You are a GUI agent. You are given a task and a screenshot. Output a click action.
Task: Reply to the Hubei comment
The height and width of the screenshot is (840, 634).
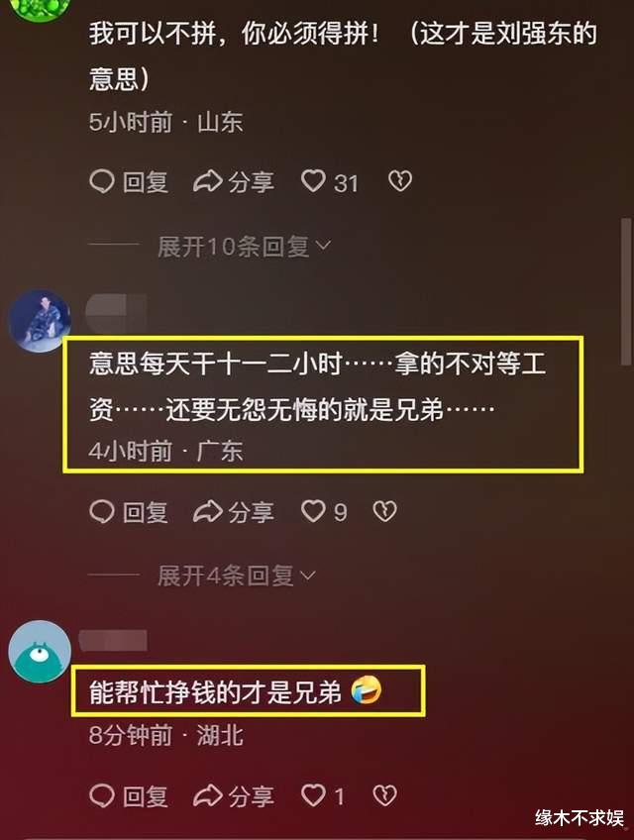click(129, 796)
